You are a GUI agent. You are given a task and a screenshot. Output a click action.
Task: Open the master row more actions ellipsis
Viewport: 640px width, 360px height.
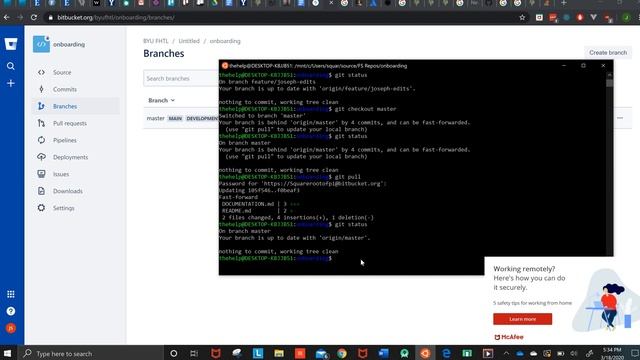(620, 118)
